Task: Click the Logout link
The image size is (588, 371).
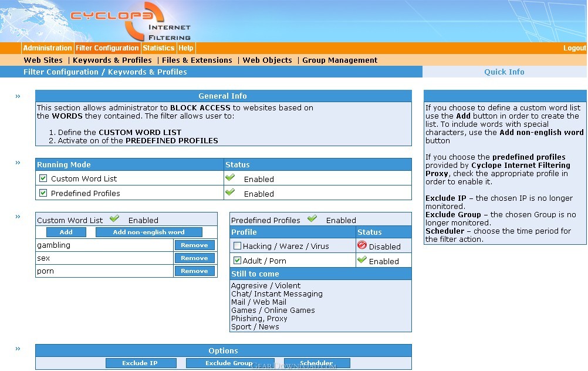Action: [575, 48]
